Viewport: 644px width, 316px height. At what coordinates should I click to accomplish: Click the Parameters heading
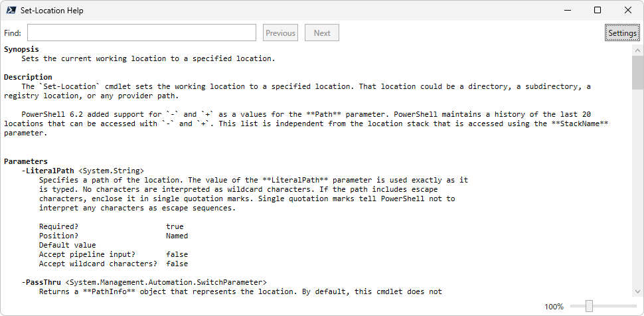click(x=26, y=161)
